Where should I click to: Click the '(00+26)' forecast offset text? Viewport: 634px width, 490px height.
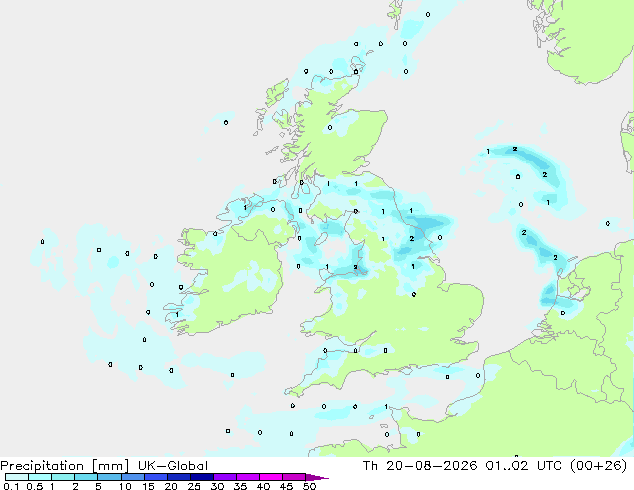598,466
